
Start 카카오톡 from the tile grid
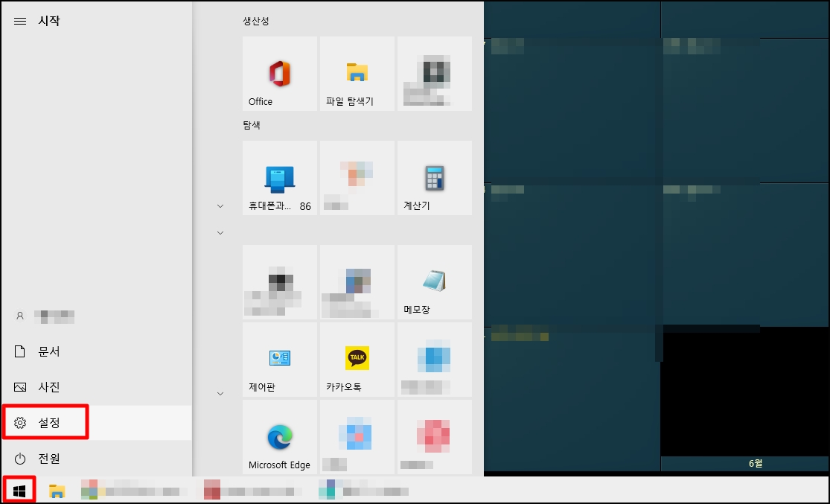coord(357,360)
